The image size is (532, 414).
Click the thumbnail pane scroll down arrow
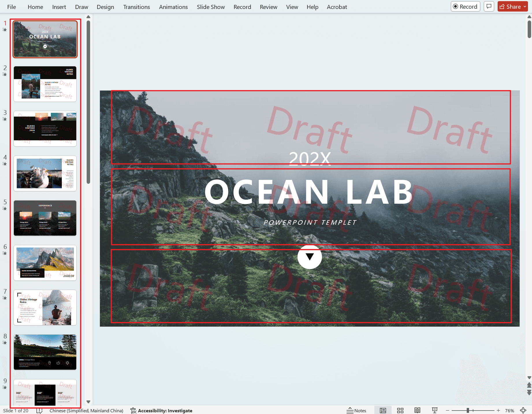[x=88, y=402]
